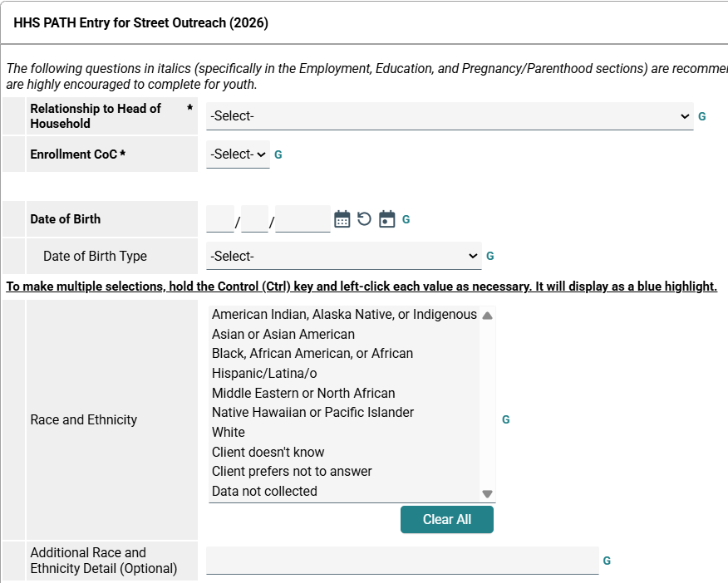The image size is (728, 583).
Task: Select 'Client prefers not to answer' option
Action: (x=292, y=471)
